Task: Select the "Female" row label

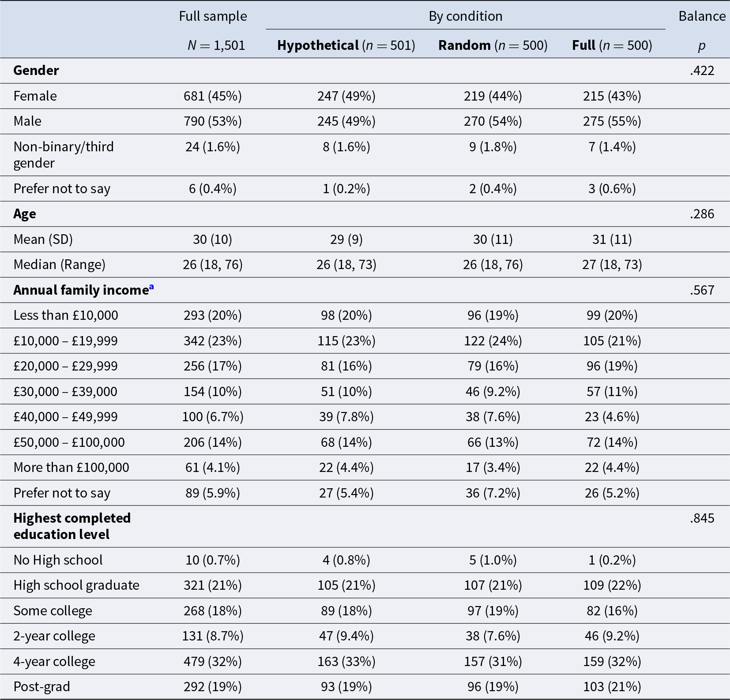Action: [35, 96]
